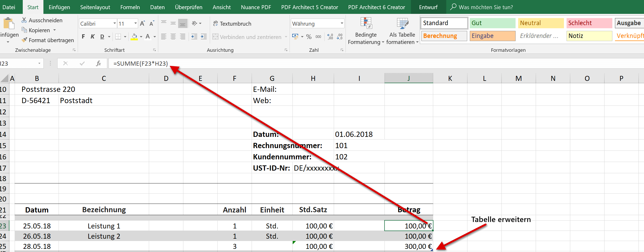This screenshot has height=252, width=644.
Task: Switch to the Seitenlayout tab
Action: tap(95, 7)
